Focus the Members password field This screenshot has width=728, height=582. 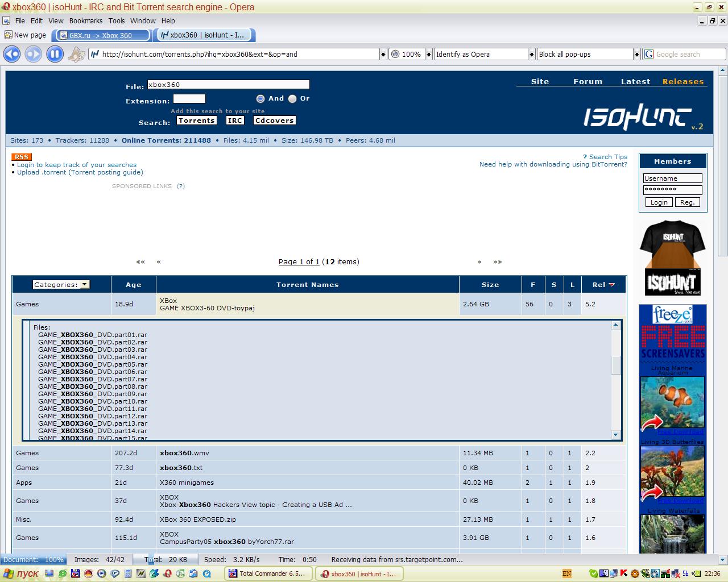pyautogui.click(x=673, y=190)
